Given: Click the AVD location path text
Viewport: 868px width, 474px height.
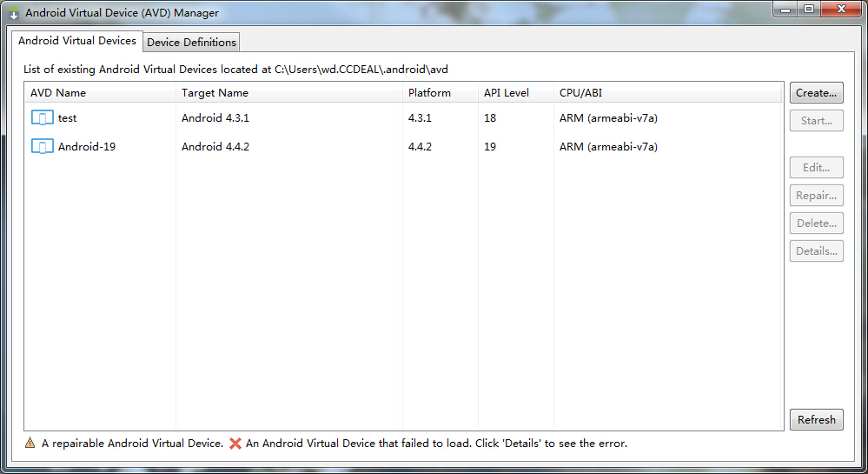Looking at the screenshot, I should [x=361, y=70].
